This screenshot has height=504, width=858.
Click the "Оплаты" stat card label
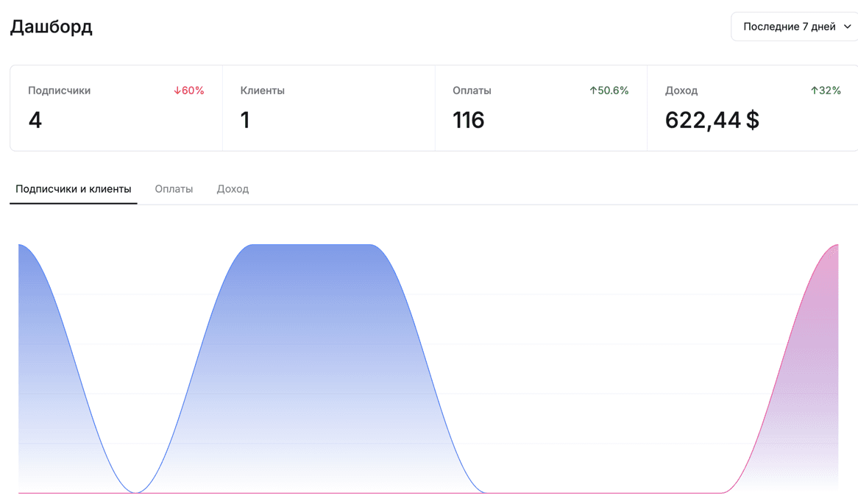[x=472, y=90]
